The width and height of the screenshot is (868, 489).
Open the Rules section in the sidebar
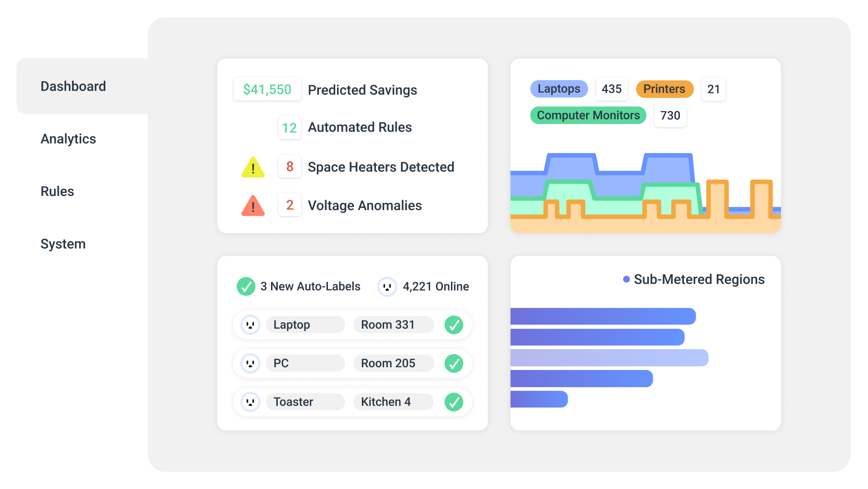(57, 192)
